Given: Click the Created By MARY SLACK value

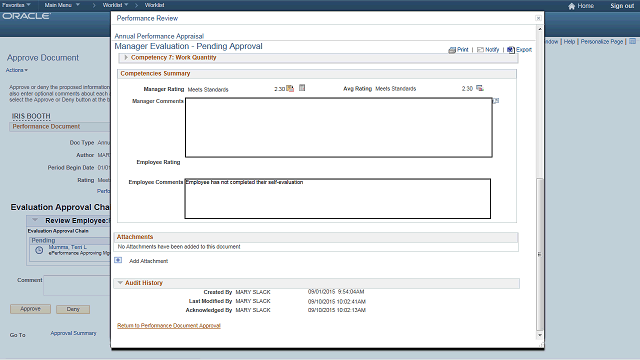Looking at the screenshot, I should (253, 292).
